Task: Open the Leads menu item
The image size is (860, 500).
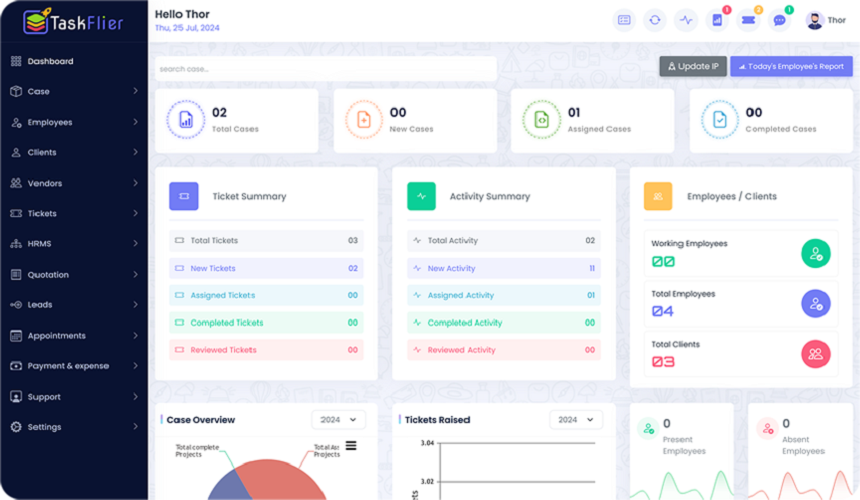Action: coord(74,304)
